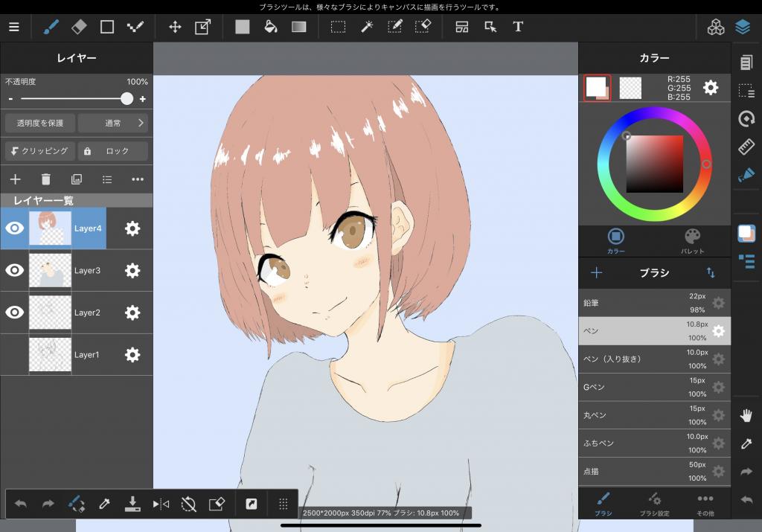The width and height of the screenshot is (762, 532).
Task: Hide Layer4 with its eye icon
Action: [x=15, y=228]
